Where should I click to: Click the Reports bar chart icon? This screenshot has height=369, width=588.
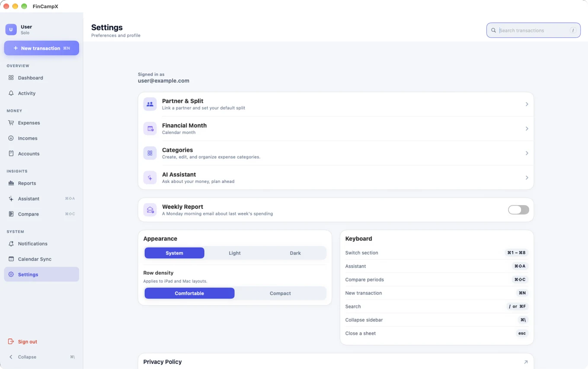(x=11, y=183)
